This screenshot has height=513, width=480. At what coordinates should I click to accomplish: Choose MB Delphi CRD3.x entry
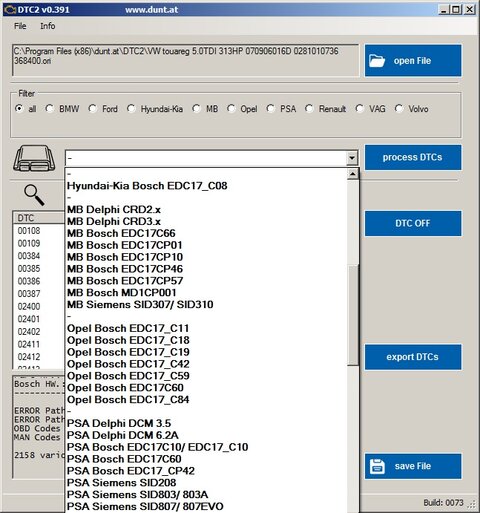point(207,221)
